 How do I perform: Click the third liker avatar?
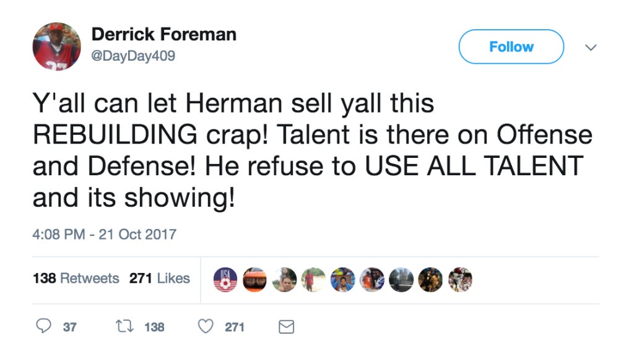click(284, 279)
